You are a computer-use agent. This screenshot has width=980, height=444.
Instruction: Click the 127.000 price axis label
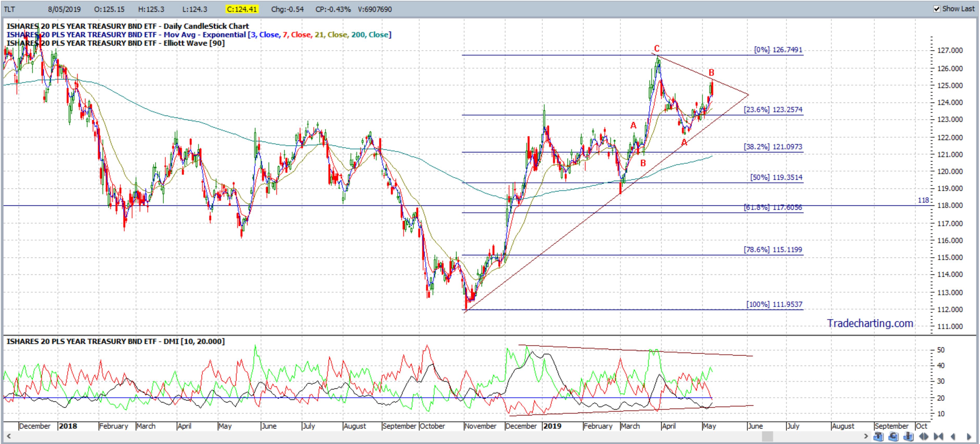click(x=950, y=50)
